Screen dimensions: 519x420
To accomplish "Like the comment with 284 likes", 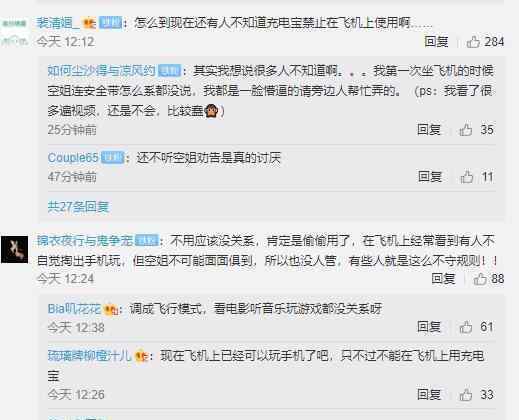I will tap(473, 42).
